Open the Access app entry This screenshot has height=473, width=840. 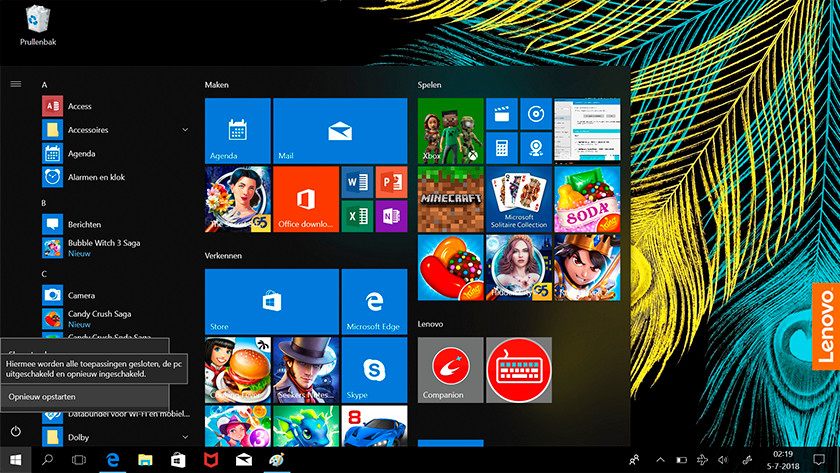click(115, 106)
